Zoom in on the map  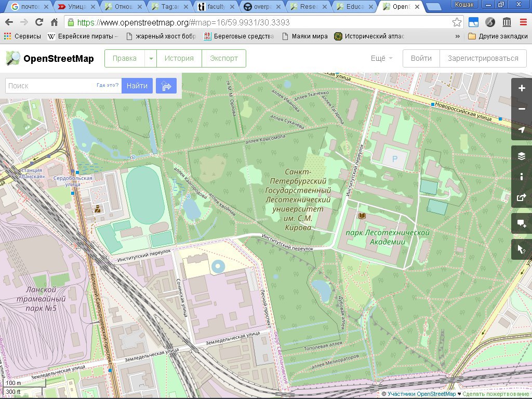tap(522, 88)
